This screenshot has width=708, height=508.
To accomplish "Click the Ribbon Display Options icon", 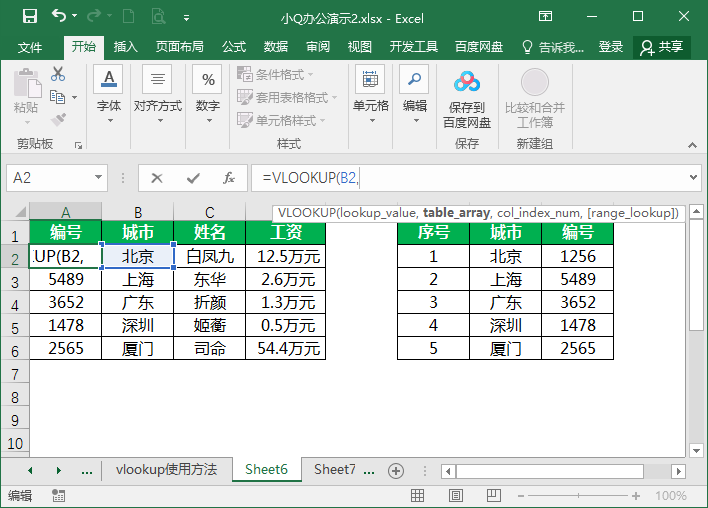I will 545,17.
